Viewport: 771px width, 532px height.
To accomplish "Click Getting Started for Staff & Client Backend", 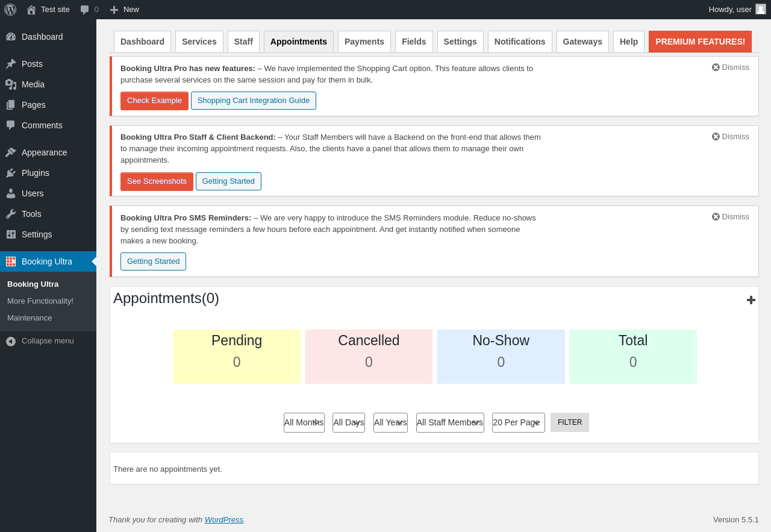I will point(228,181).
